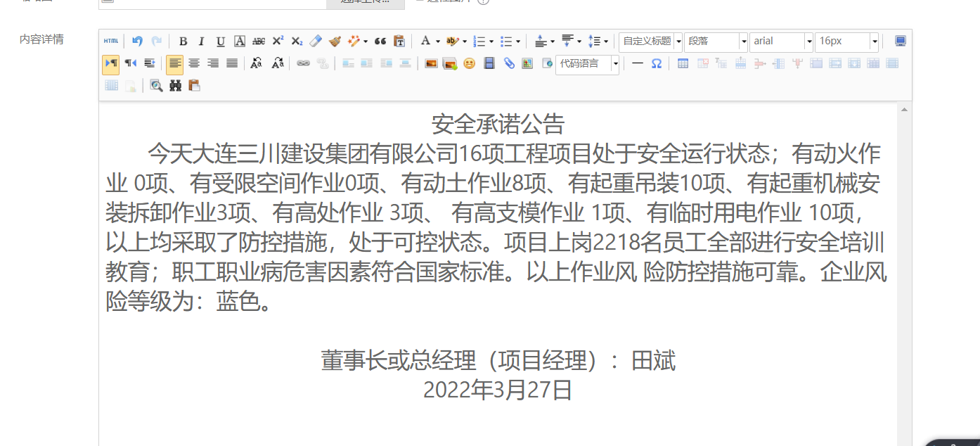Insert a horizontal rule
The width and height of the screenshot is (980, 446).
click(x=638, y=63)
